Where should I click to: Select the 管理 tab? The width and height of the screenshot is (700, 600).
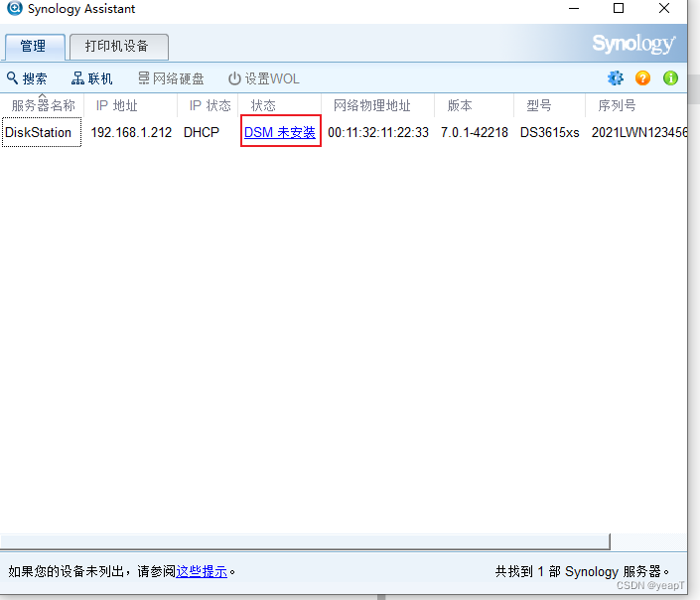click(35, 47)
